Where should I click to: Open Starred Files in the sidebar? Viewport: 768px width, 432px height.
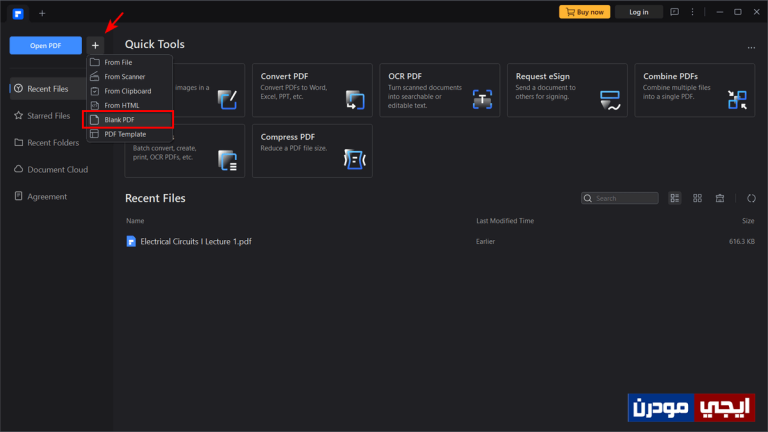pos(49,116)
